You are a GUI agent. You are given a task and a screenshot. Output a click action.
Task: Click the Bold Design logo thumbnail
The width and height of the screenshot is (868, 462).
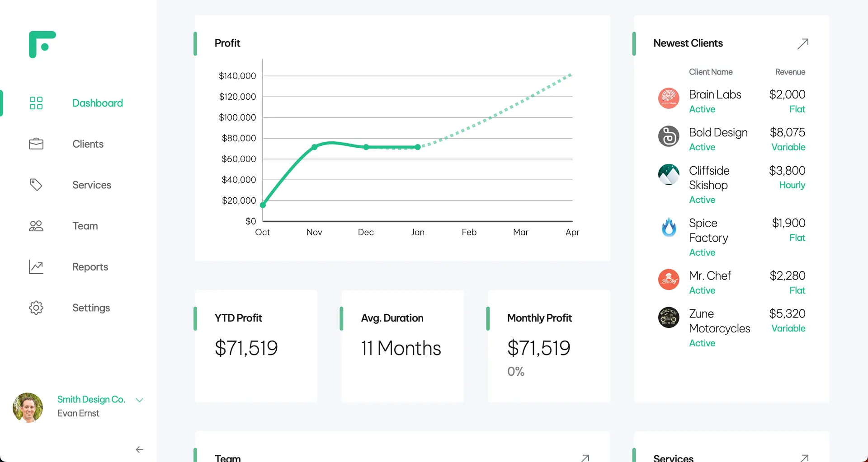669,136
